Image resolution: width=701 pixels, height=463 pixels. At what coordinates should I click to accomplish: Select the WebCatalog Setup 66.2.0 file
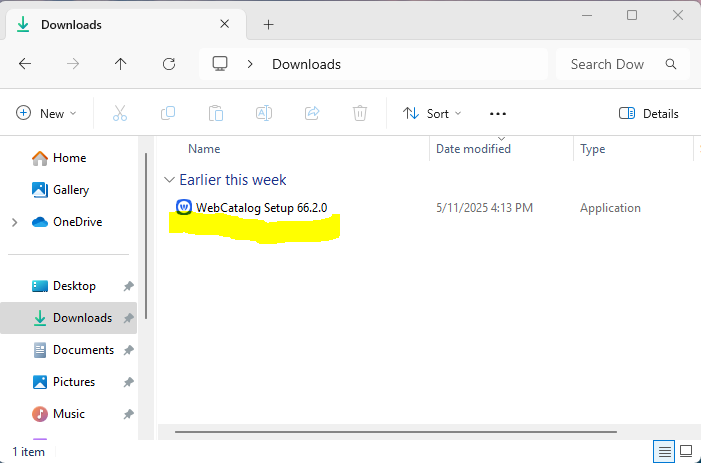(262, 208)
